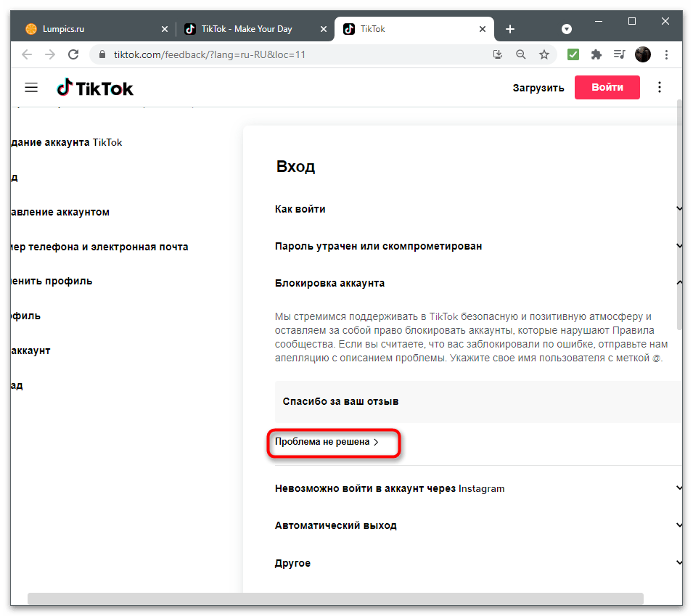
Task: Expand Невозможно войти в аккаунт через Instagram
Action: 477,488
